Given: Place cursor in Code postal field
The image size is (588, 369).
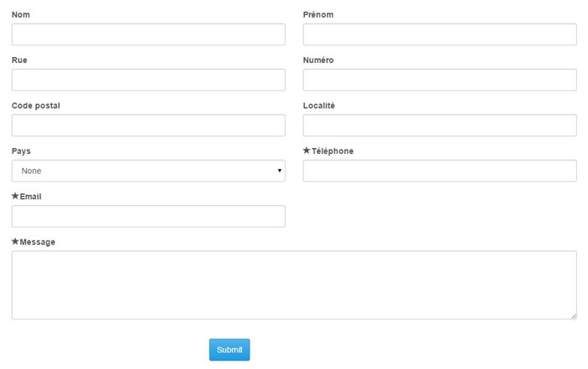Looking at the screenshot, I should (x=149, y=125).
